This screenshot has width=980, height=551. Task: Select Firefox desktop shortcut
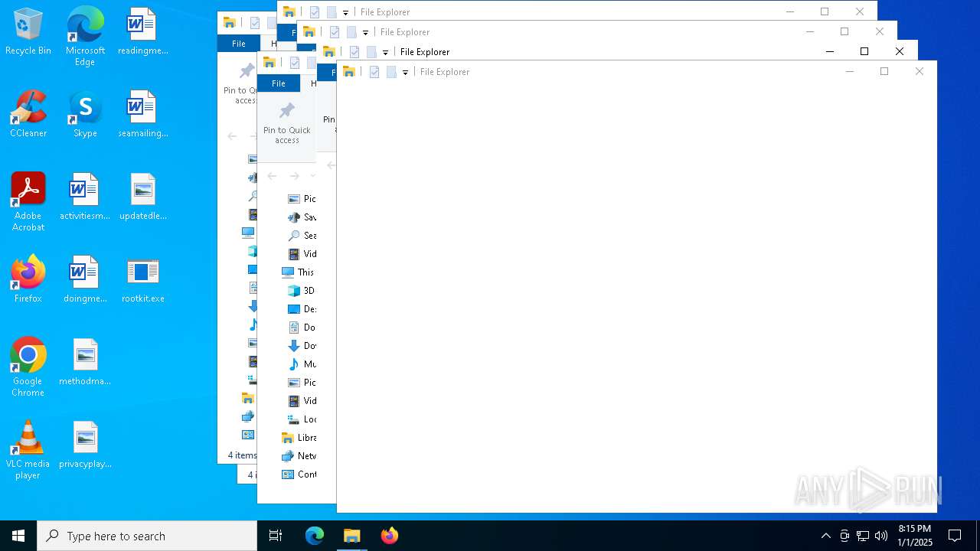click(28, 279)
